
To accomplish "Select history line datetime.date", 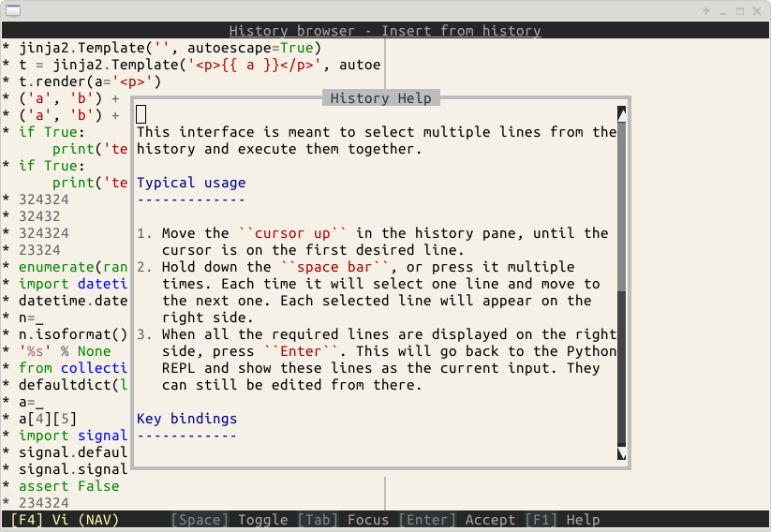I will point(73,300).
